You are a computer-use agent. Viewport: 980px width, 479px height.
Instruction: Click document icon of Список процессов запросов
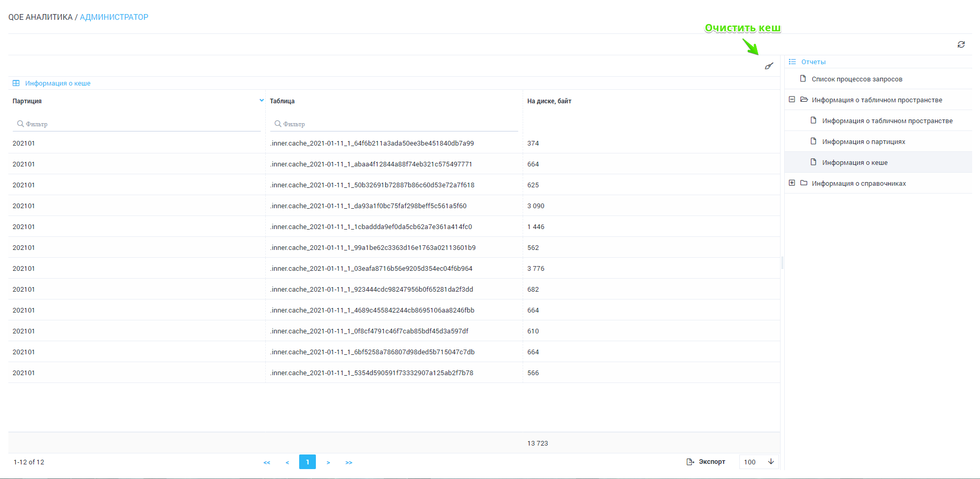803,79
